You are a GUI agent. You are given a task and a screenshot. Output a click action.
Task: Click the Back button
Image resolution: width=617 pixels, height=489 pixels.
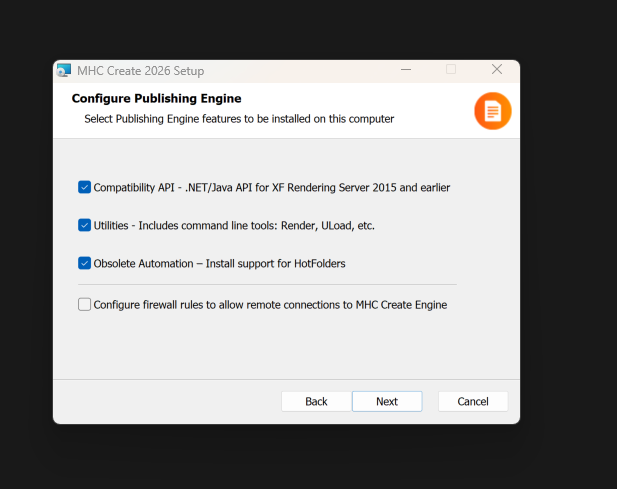coord(316,401)
